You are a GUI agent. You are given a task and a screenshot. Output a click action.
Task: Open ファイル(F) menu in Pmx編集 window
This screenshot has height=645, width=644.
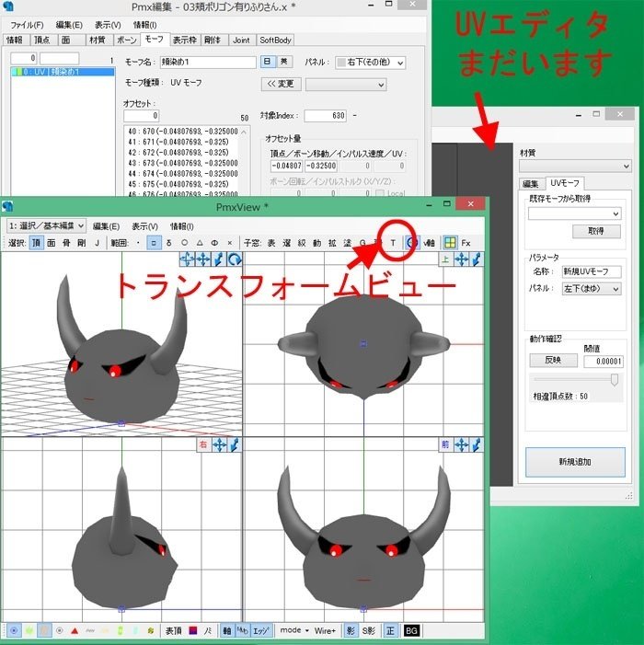[27, 25]
